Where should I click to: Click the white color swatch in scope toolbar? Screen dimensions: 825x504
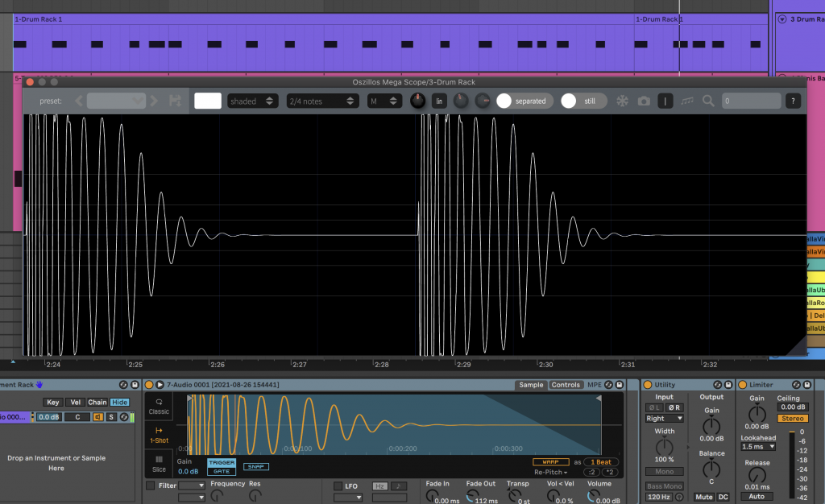click(x=208, y=101)
